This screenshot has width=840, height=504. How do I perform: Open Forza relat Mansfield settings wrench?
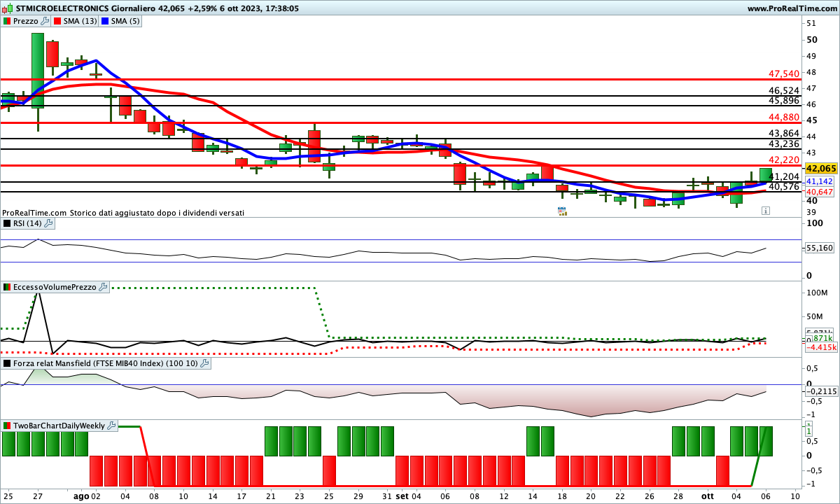point(204,363)
